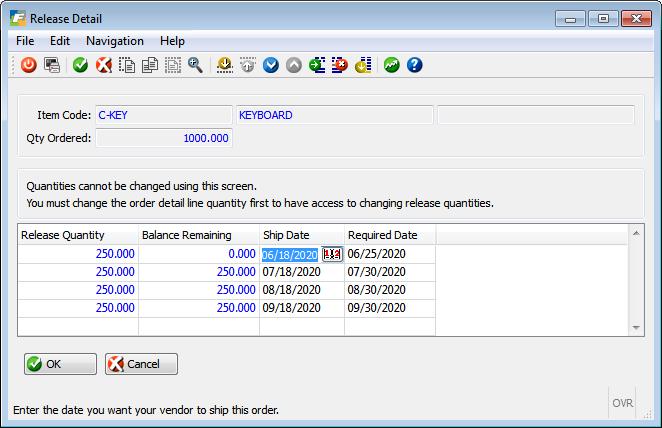This screenshot has height=428, width=662.
Task: Click the delete row red X icon
Action: [x=340, y=65]
